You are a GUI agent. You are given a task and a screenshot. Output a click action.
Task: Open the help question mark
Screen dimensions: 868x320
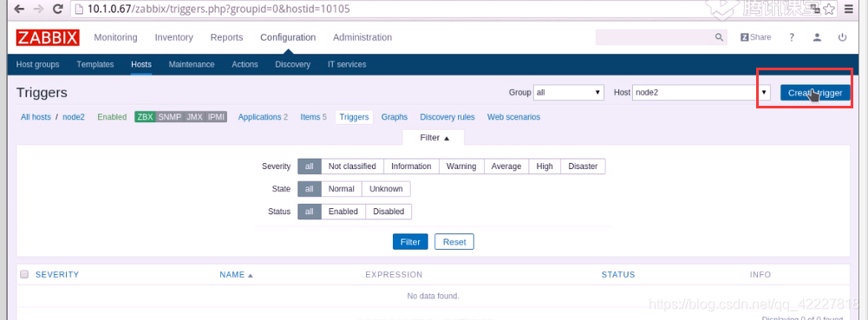coord(792,37)
